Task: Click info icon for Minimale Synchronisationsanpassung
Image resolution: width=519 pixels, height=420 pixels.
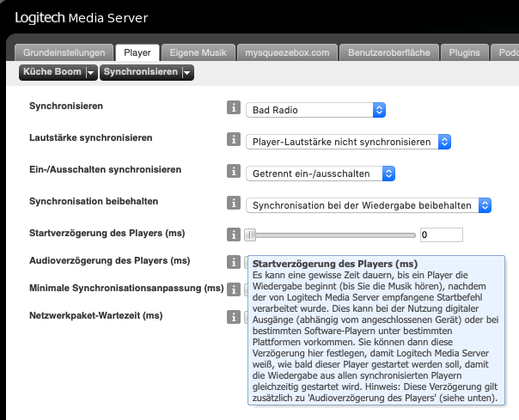Action: click(x=232, y=289)
